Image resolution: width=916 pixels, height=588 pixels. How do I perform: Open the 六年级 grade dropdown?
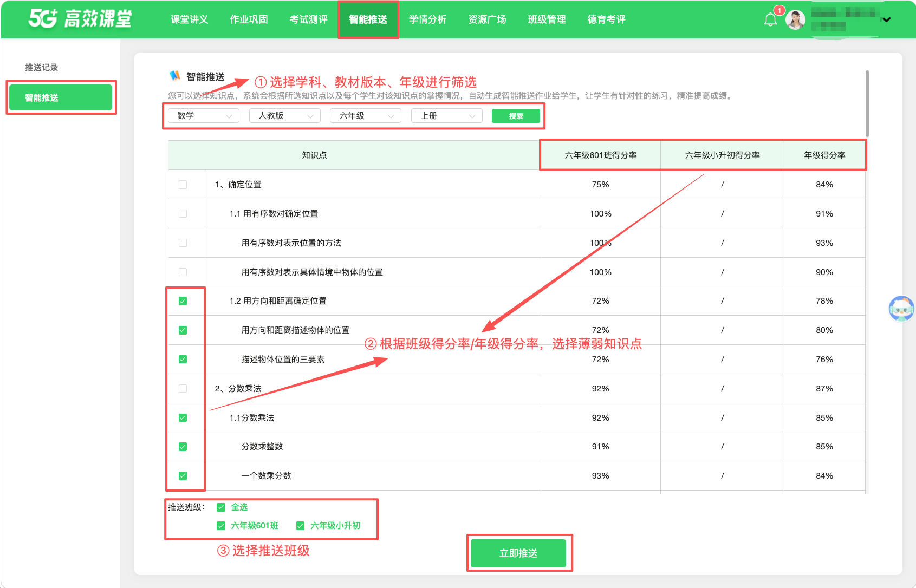coord(366,115)
